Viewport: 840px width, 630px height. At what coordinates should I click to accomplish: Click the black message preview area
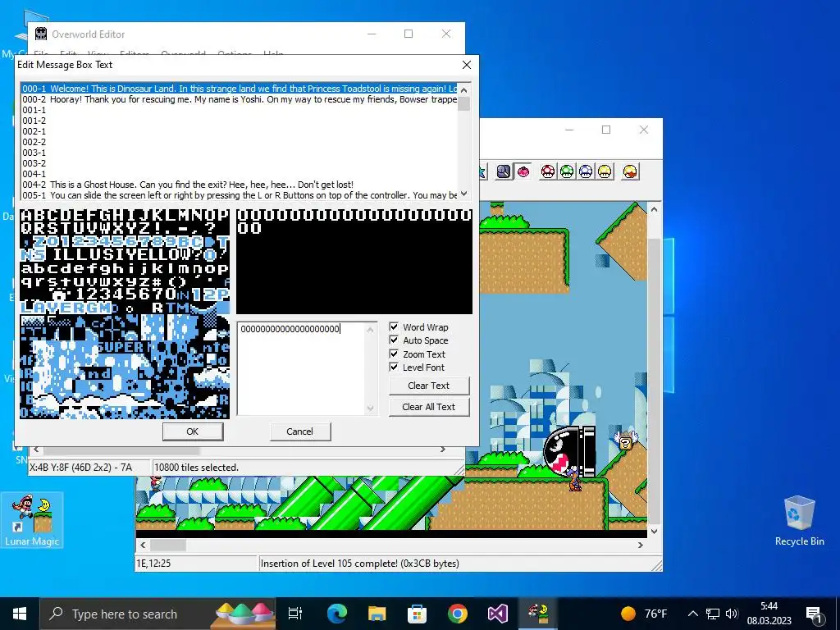354,262
